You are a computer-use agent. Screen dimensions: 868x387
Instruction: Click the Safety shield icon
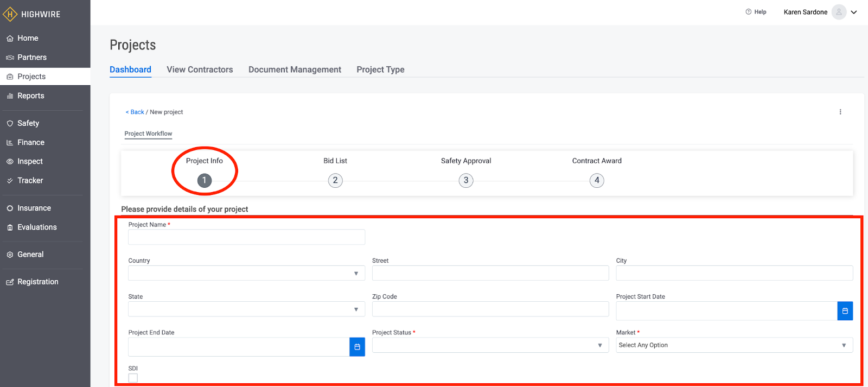coord(10,124)
